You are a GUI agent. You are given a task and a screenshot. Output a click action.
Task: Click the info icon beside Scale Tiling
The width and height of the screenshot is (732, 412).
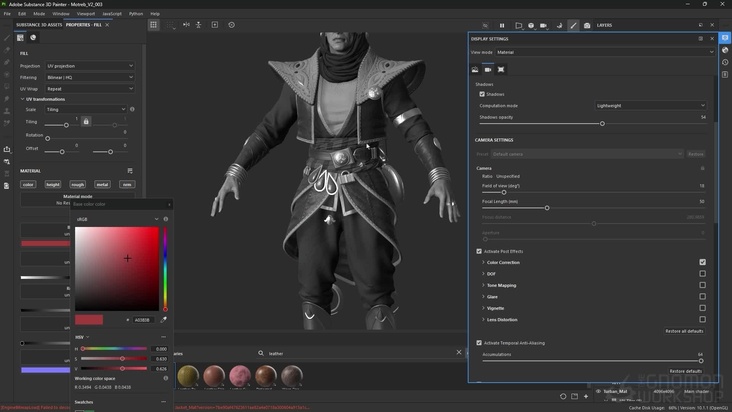(132, 109)
